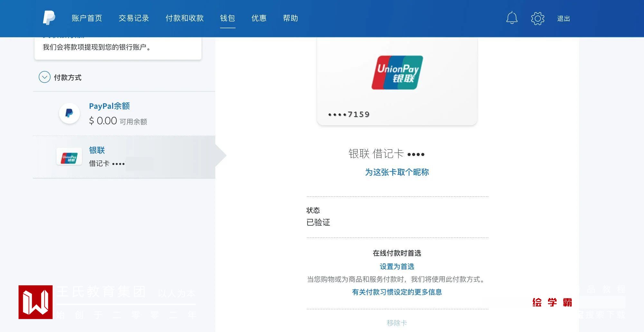The height and width of the screenshot is (332, 644).
Task: Open the 优惠 menu
Action: [259, 18]
